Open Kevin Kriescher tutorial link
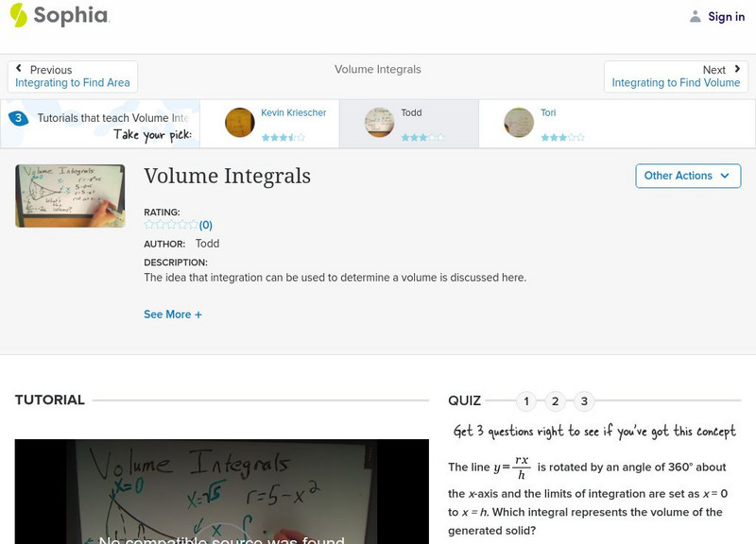This screenshot has height=544, width=756. (293, 112)
